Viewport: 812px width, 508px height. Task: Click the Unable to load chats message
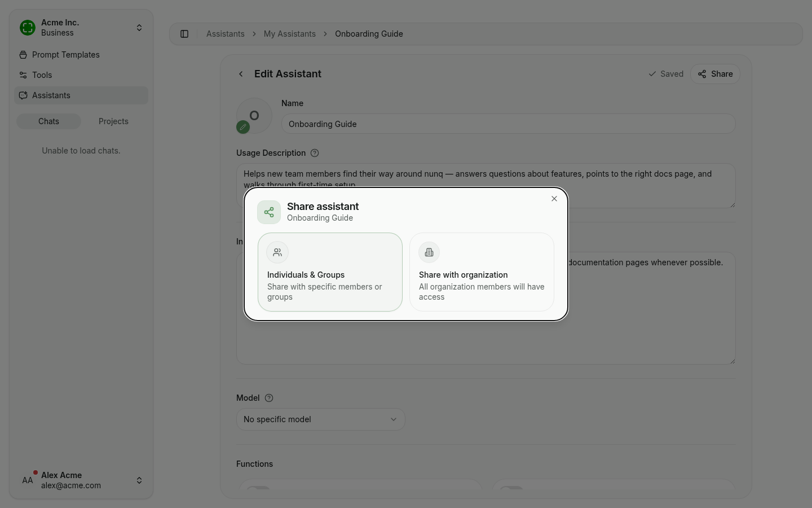(81, 151)
